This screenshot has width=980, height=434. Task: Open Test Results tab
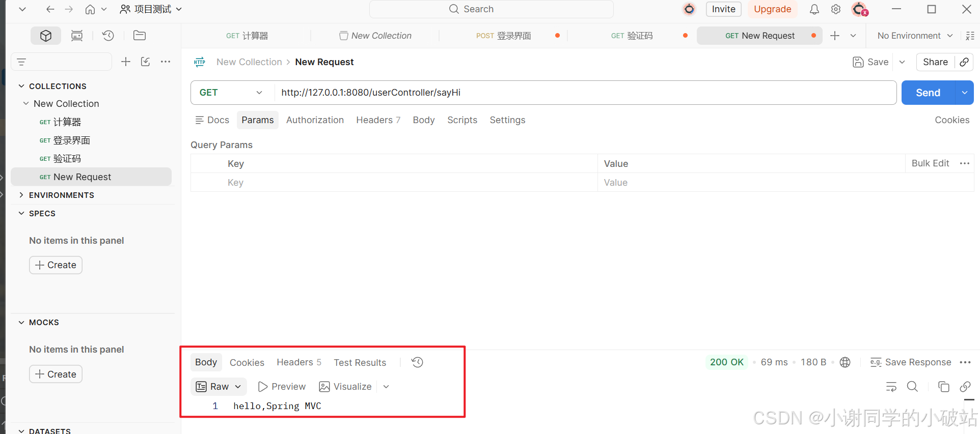click(360, 363)
